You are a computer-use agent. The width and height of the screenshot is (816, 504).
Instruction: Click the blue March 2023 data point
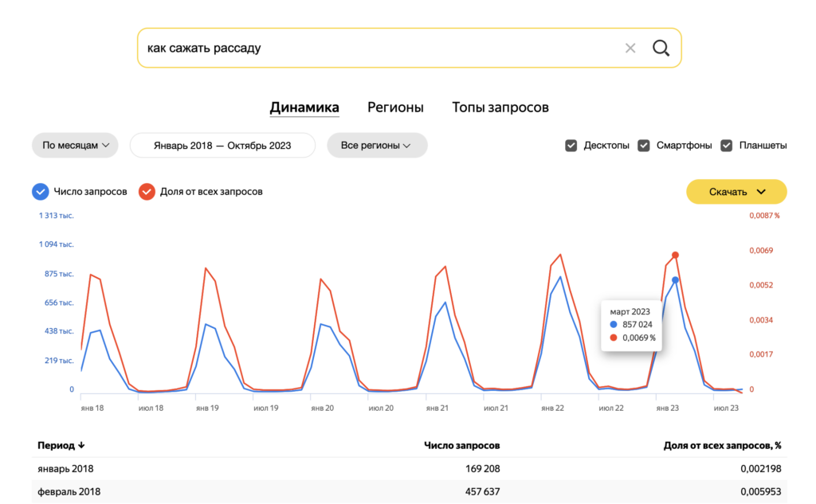675,280
